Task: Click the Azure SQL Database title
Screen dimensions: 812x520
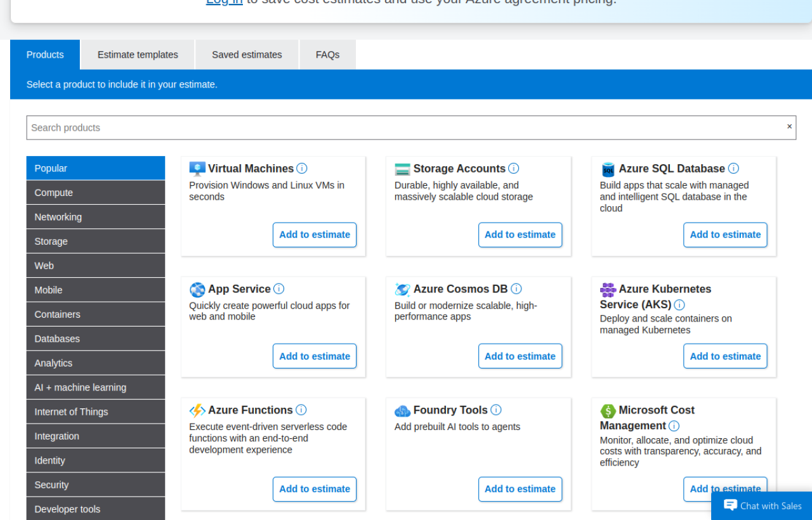Action: (672, 169)
